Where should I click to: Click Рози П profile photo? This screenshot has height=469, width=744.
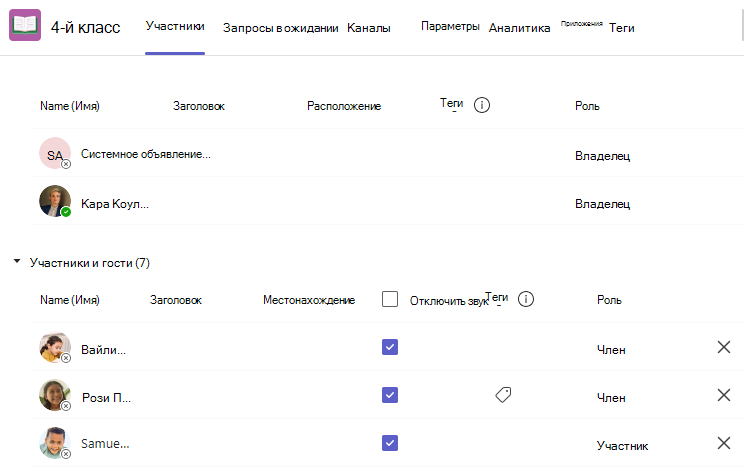(55, 395)
